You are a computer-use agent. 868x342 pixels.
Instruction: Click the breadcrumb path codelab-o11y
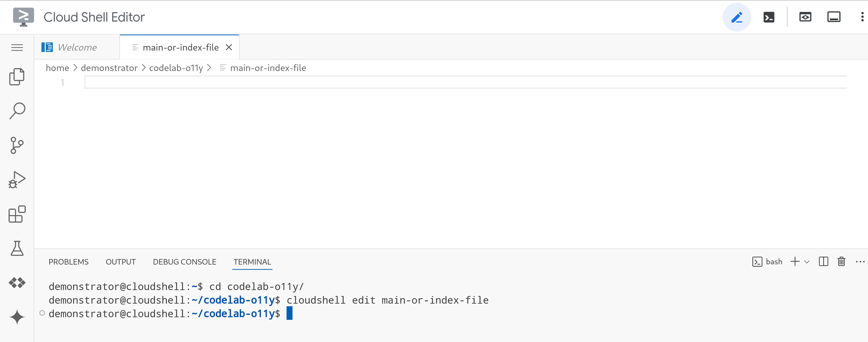click(176, 68)
